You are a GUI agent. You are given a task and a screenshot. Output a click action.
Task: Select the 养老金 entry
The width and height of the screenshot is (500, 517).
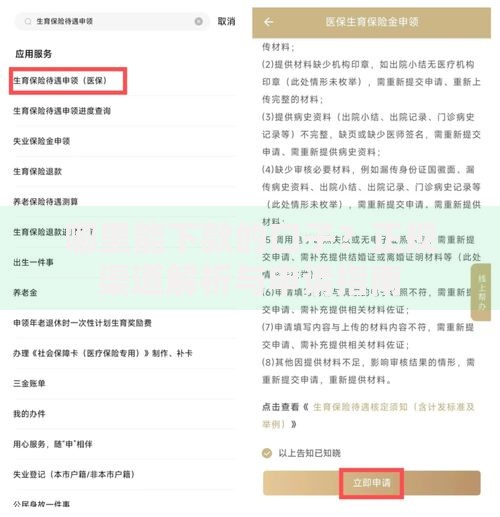(25, 293)
